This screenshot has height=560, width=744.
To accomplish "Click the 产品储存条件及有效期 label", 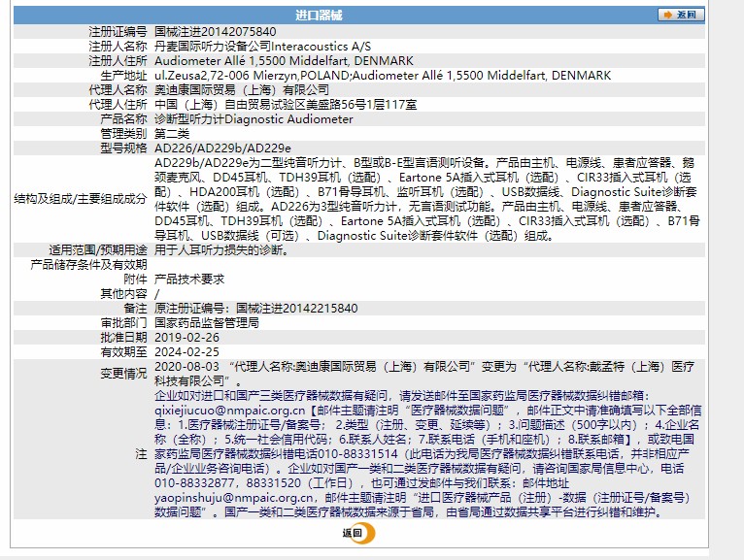I will tap(88, 265).
